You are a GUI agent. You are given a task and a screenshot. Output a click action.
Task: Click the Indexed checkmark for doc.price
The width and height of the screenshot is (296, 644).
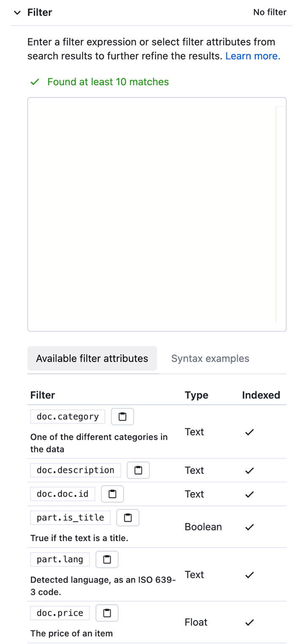(x=249, y=622)
